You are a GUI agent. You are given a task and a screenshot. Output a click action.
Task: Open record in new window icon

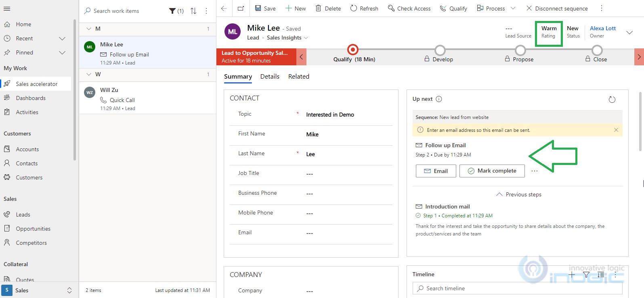pyautogui.click(x=241, y=8)
